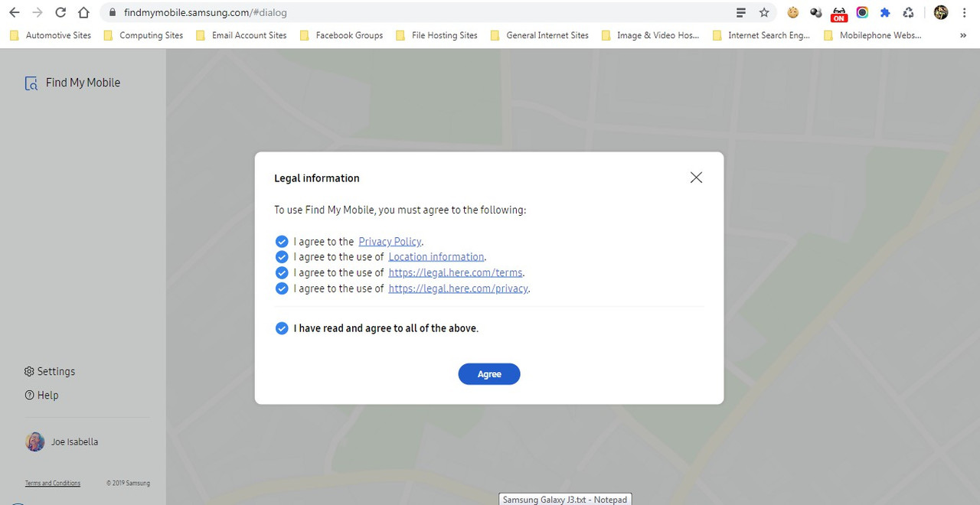Toggle 'I have read and agree to all' checkbox

tap(282, 328)
